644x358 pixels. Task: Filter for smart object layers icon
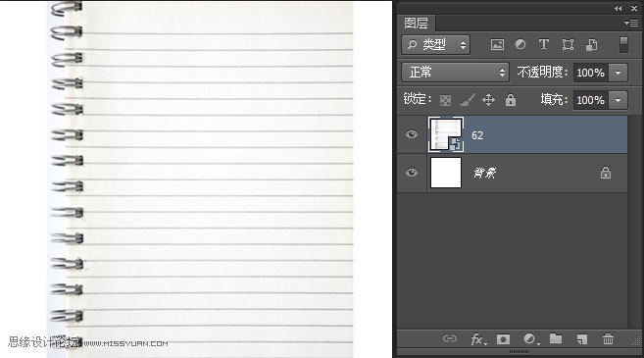(x=591, y=44)
